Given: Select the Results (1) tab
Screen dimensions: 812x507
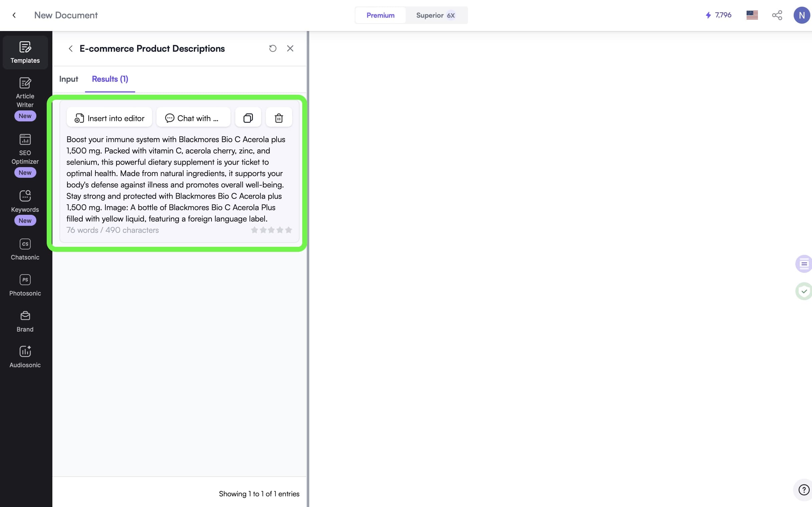Looking at the screenshot, I should (x=110, y=79).
